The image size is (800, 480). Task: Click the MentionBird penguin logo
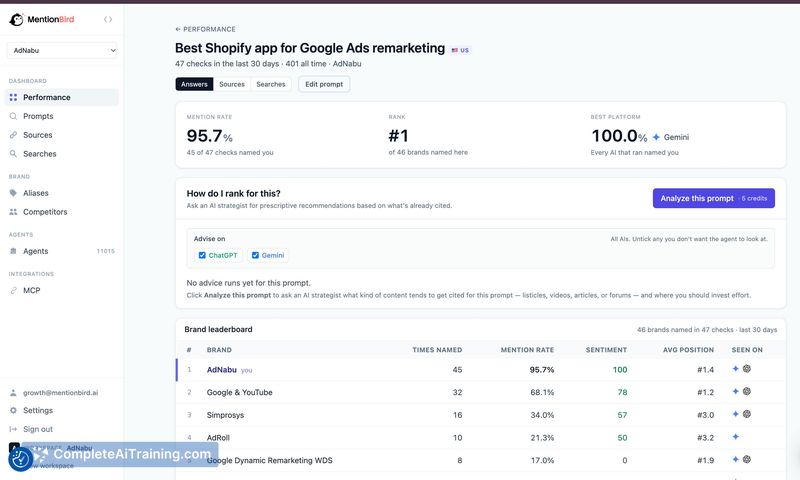[x=16, y=19]
